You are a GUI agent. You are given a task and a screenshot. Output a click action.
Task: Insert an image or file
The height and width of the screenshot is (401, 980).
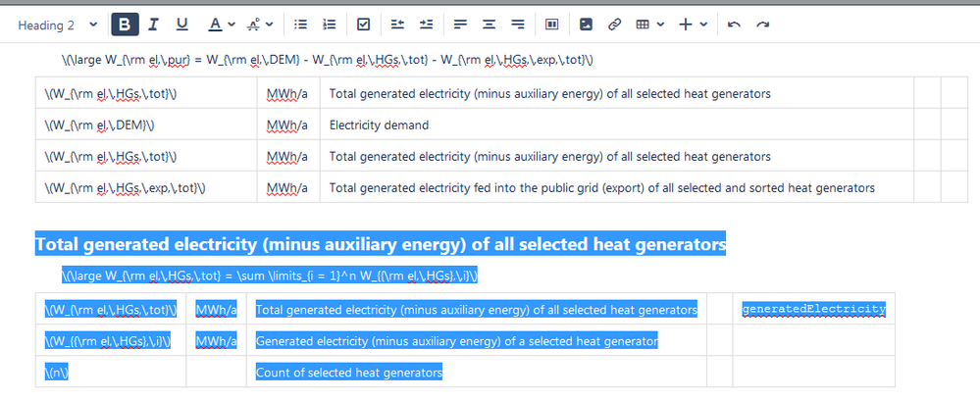(586, 25)
